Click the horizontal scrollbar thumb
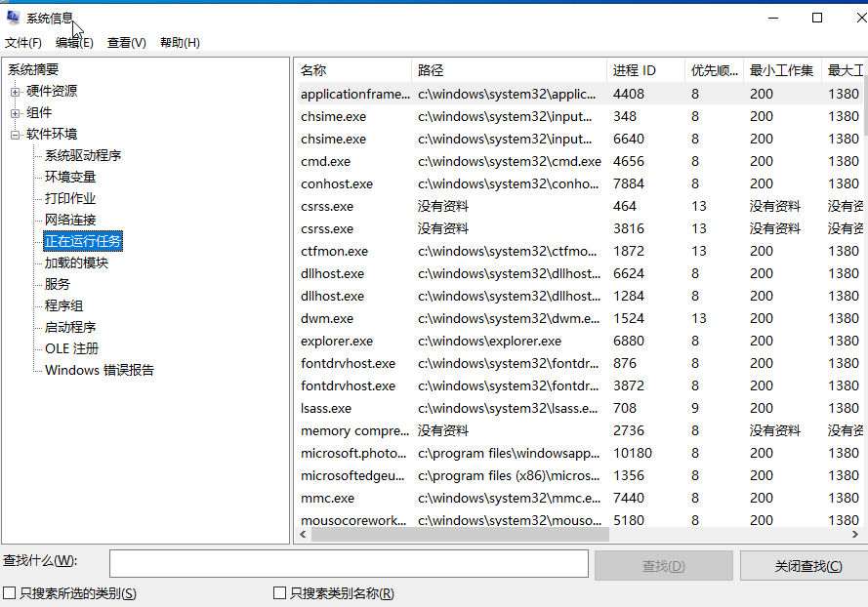Screen dimensions: 868x607 [x=460, y=535]
